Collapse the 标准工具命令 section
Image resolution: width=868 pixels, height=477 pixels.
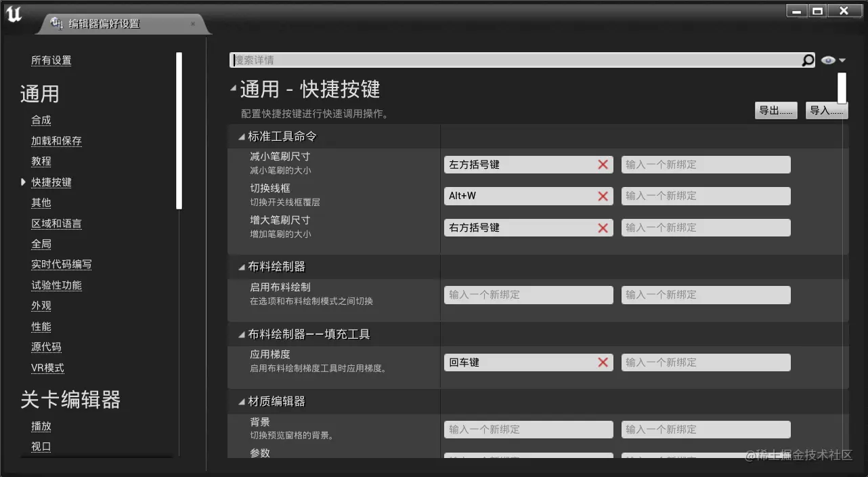click(x=242, y=137)
